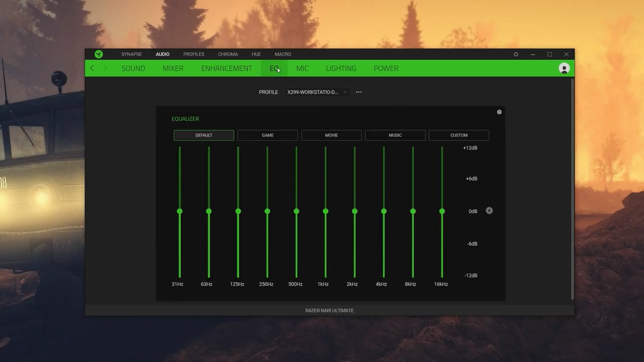Select the CUSTOM equalizer preset
Viewport: 644px width, 362px height.
point(459,135)
